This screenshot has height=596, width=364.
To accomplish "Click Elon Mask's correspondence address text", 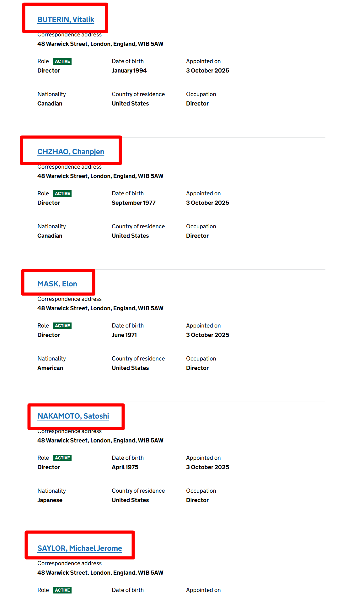I will pos(100,308).
